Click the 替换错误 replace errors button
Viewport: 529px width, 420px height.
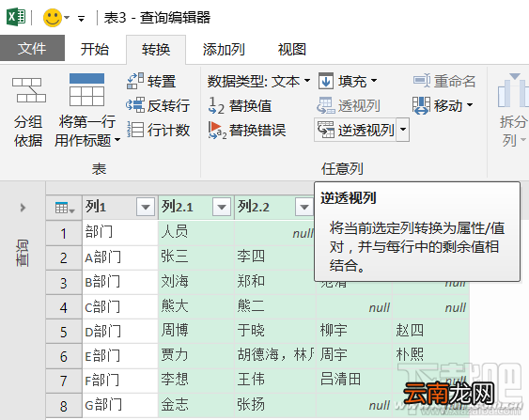[x=247, y=131]
